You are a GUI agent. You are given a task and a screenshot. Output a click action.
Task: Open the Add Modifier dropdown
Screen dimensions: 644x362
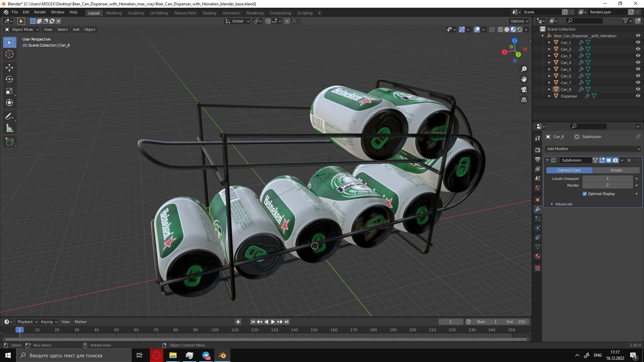pyautogui.click(x=593, y=149)
